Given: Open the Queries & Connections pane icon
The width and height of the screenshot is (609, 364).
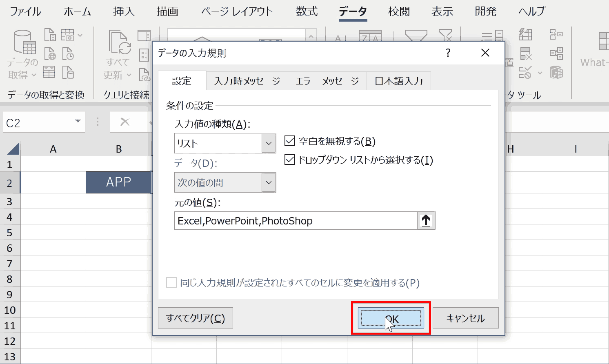Looking at the screenshot, I should [x=144, y=35].
